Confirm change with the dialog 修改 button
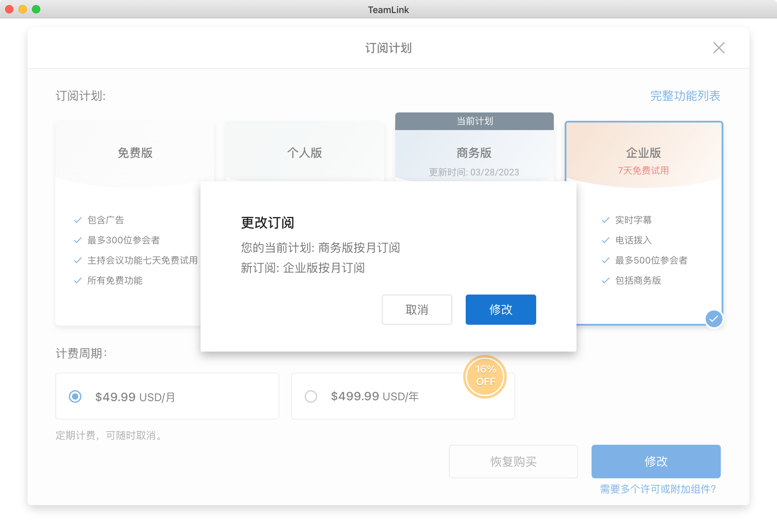777x532 pixels. pos(501,310)
